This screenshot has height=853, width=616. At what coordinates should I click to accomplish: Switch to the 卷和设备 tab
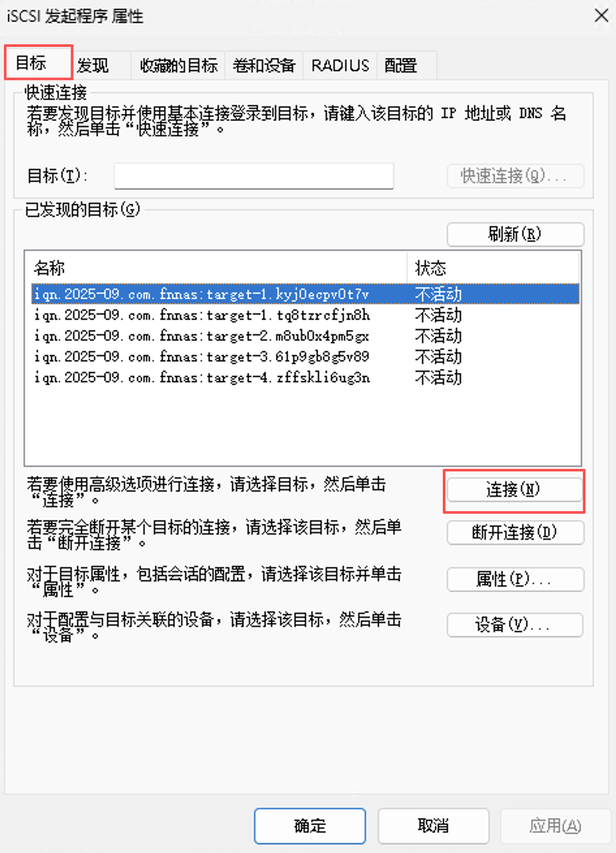click(264, 66)
